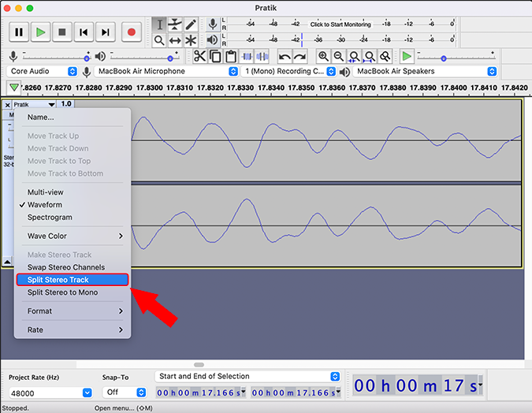Skip to end of the project
Screen dimensions: 532x413
106,32
